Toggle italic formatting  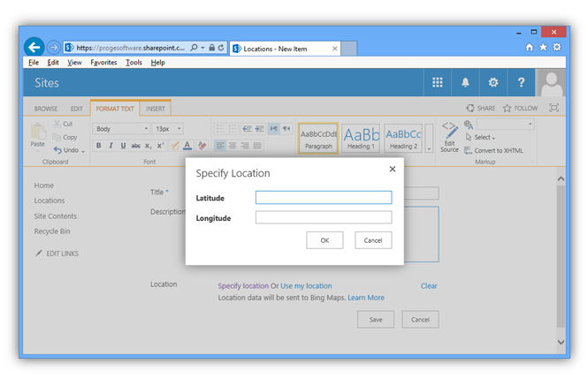[x=111, y=146]
